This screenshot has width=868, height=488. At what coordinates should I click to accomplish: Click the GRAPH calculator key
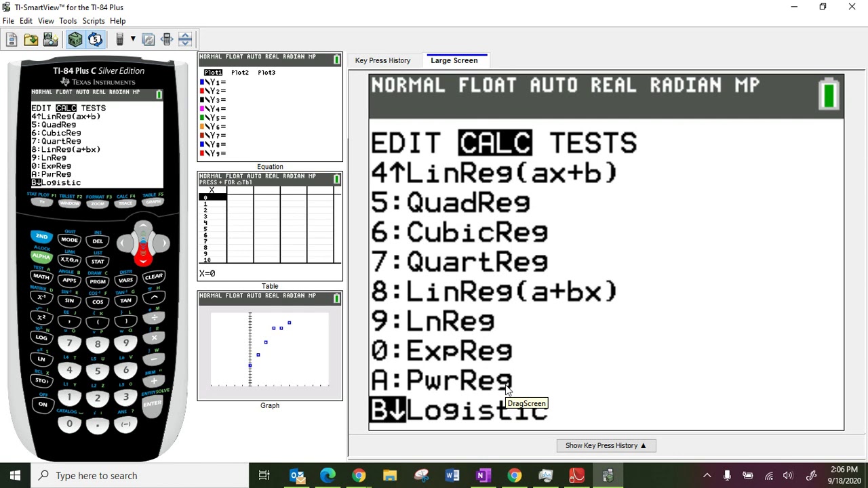[153, 202]
